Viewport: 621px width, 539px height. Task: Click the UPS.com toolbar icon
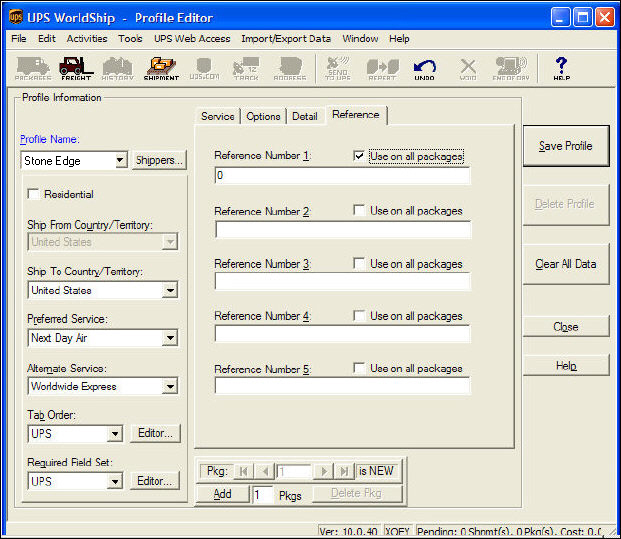point(204,68)
